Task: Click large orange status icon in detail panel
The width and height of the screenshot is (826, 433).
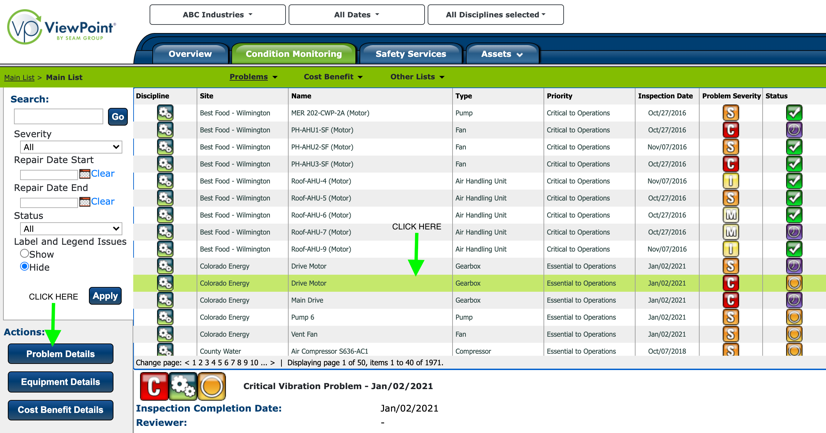Action: tap(212, 387)
